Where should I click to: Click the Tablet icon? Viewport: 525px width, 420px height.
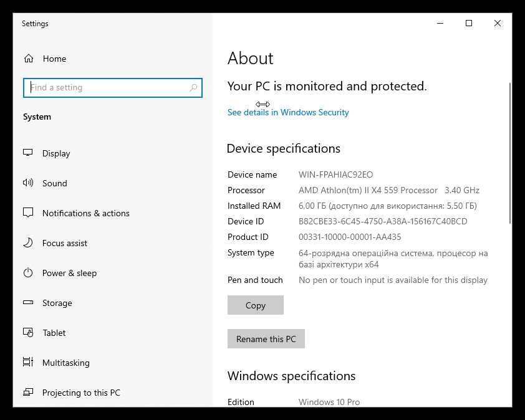(x=28, y=333)
